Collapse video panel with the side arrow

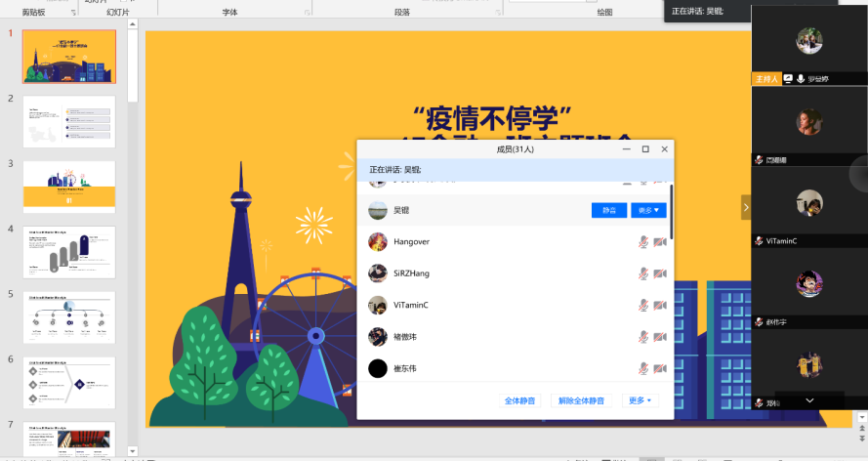click(746, 207)
